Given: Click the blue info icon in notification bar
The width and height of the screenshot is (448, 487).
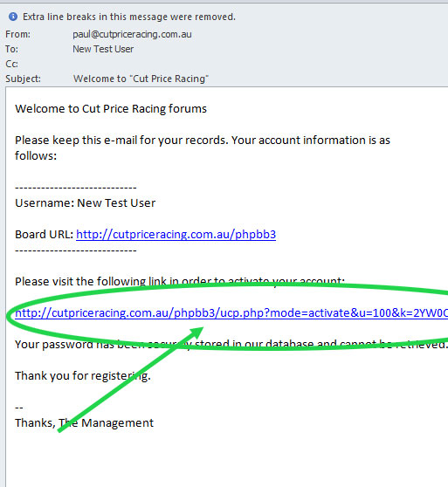Looking at the screenshot, I should pos(13,17).
